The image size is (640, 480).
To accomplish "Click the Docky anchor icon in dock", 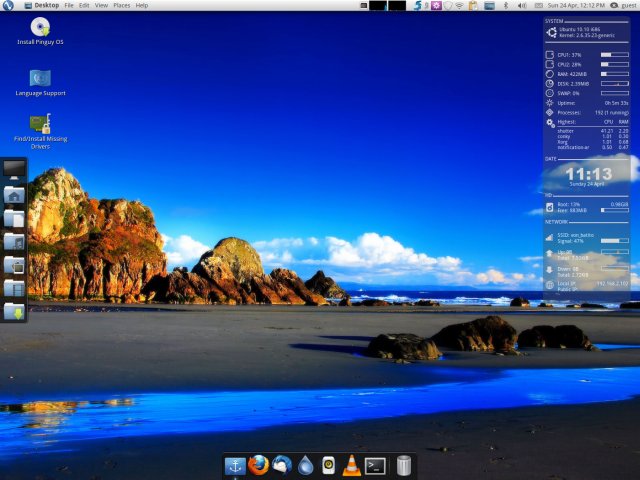I will pos(235,466).
